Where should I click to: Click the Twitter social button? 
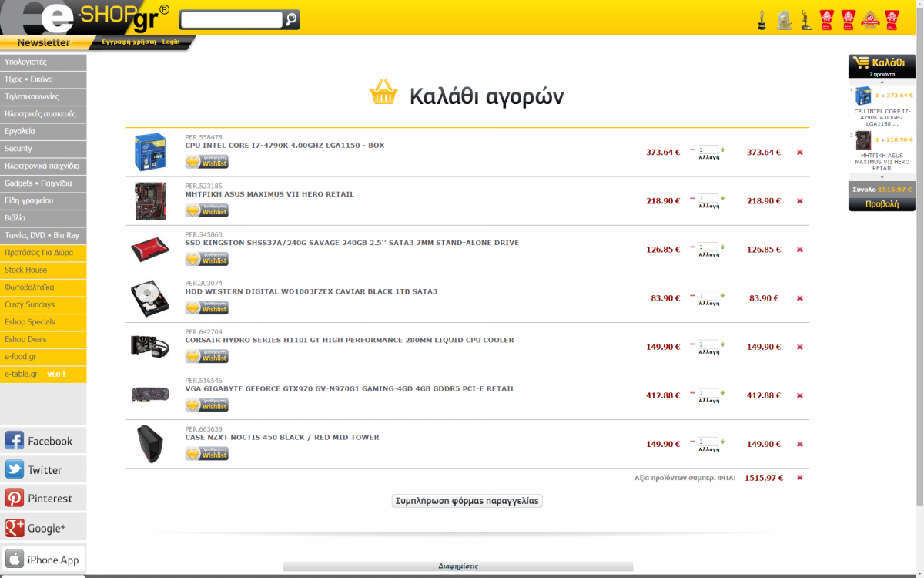click(x=43, y=469)
